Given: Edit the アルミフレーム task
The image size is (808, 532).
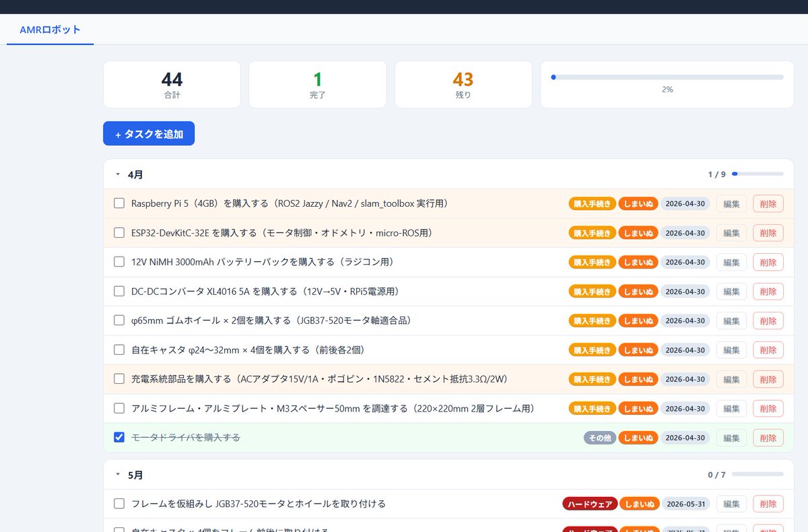Looking at the screenshot, I should [731, 409].
